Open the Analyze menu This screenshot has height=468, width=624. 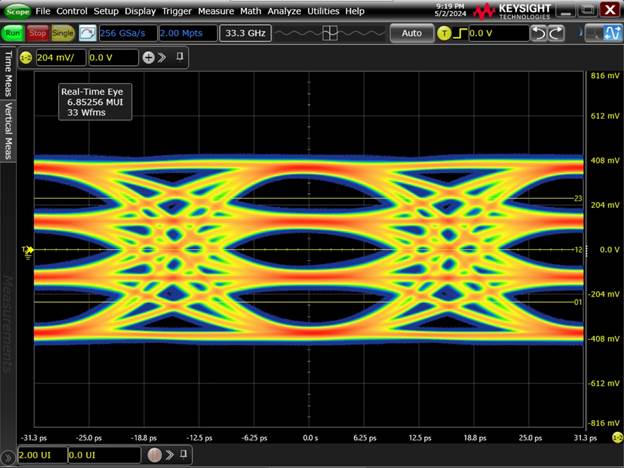pos(284,11)
